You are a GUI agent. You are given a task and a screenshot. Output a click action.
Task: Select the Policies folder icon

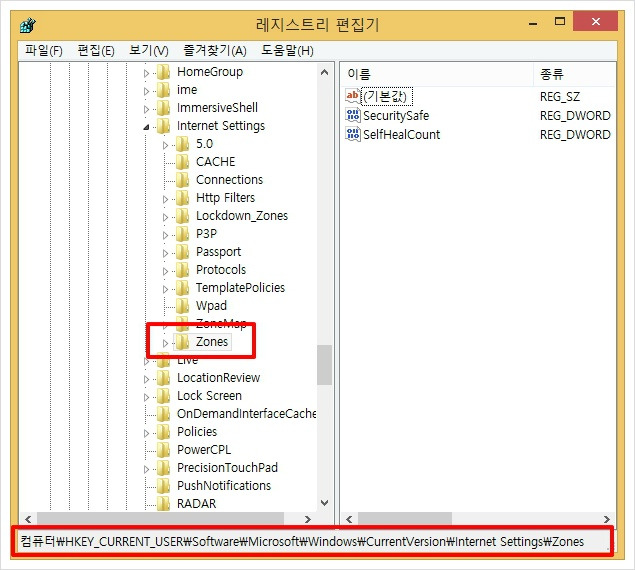(164, 432)
